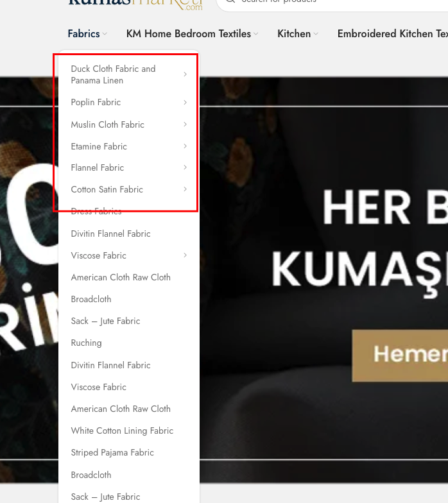Screen dimensions: 448x503
Task: Open American Cloth Raw Cloth above Ruching
Action: click(x=121, y=277)
